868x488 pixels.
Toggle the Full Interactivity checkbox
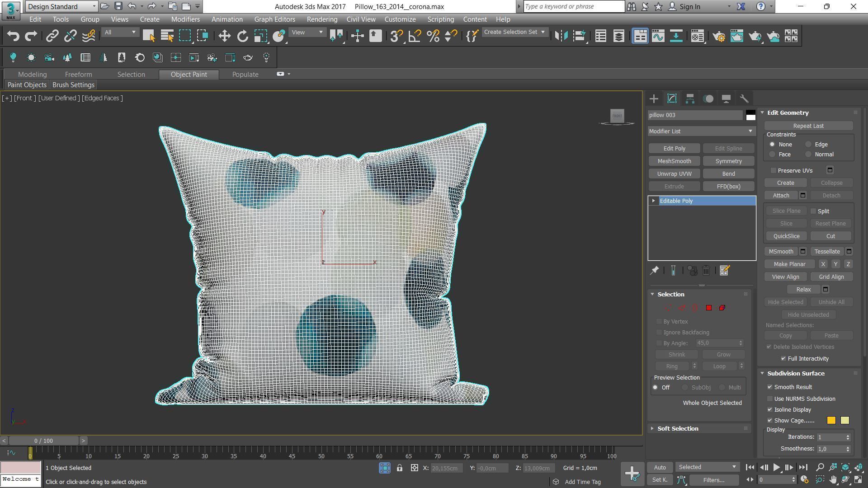coord(783,358)
